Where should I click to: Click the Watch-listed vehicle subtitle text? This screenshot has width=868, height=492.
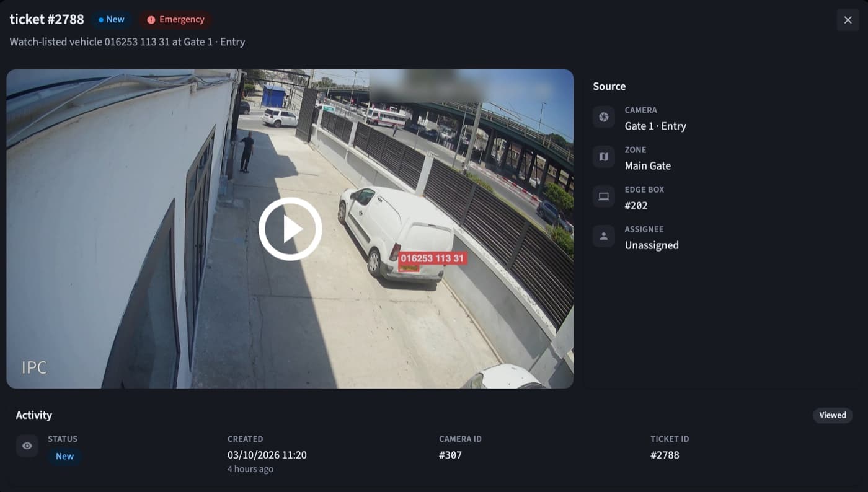click(x=127, y=42)
